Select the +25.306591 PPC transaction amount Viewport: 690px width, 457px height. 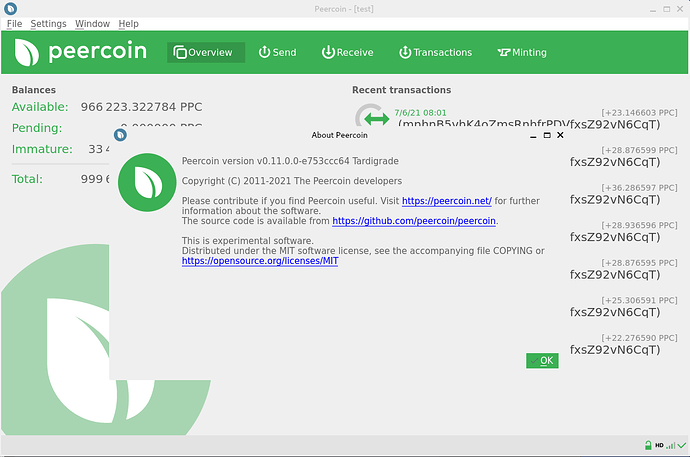pos(639,300)
